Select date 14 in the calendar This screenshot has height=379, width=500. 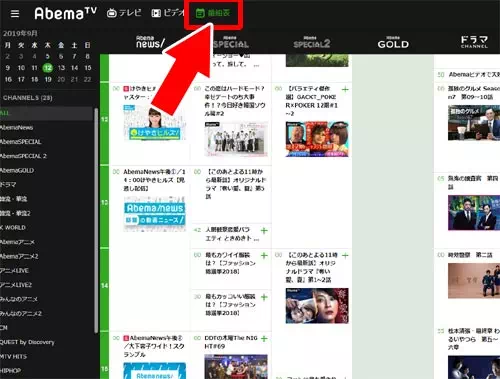pyautogui.click(x=74, y=68)
